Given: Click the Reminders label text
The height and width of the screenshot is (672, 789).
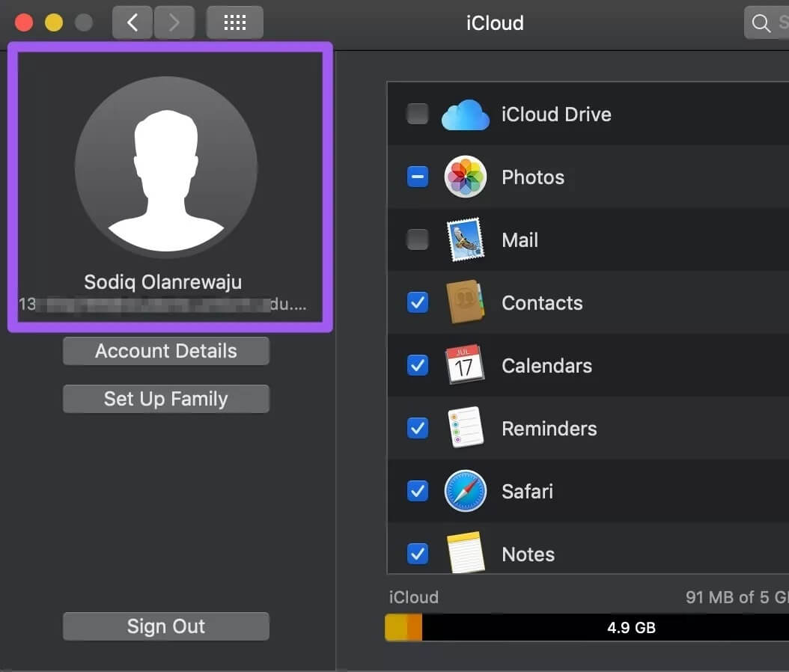Looking at the screenshot, I should (549, 429).
